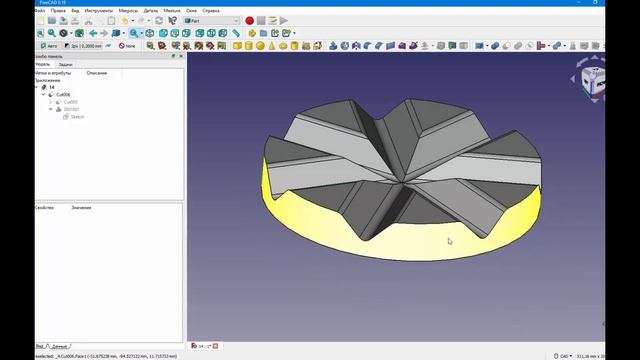Image resolution: width=640 pixels, height=360 pixels.
Task: Float the combo panel with undock button
Action: pos(173,56)
